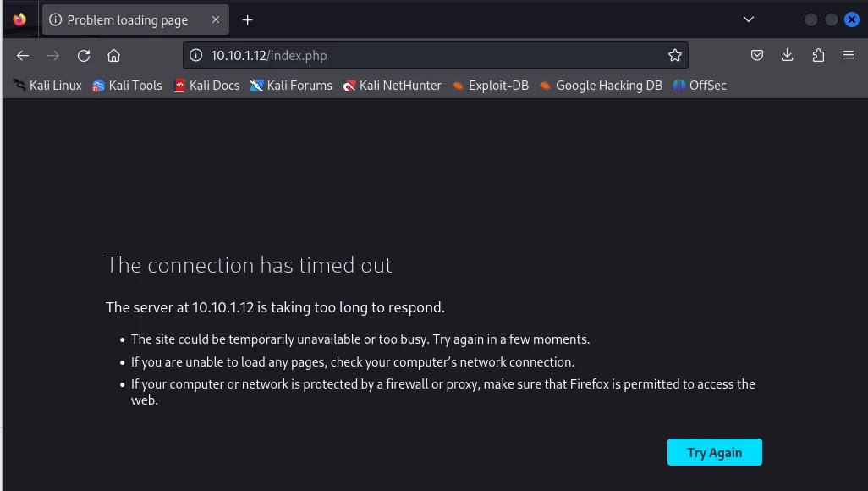Click the Try Again button
868x491 pixels.
coord(714,452)
